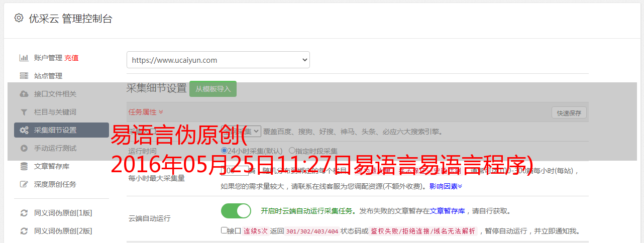Click the edit icon for 深度原创任务

(x=24, y=184)
